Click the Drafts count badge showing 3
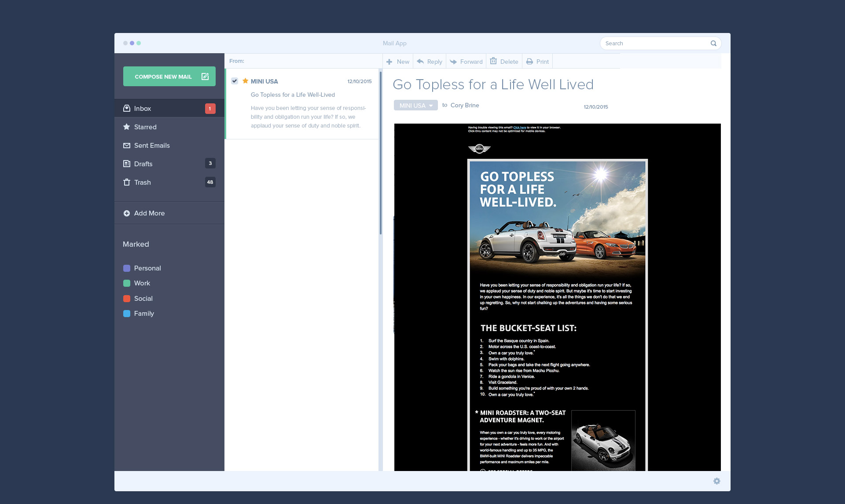 click(210, 163)
